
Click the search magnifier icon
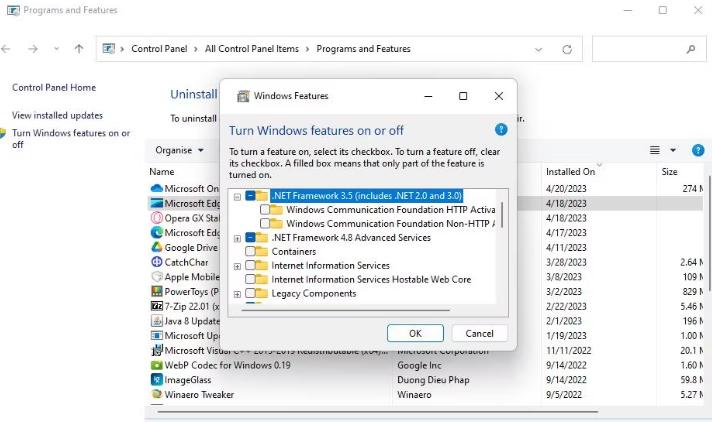[x=691, y=49]
